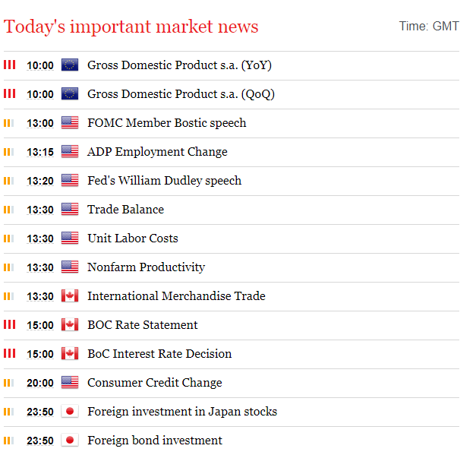Viewport: 476px width, 455px height.
Task: Open Gross Domestic Product s.a. (QoQ) event
Action: click(181, 94)
